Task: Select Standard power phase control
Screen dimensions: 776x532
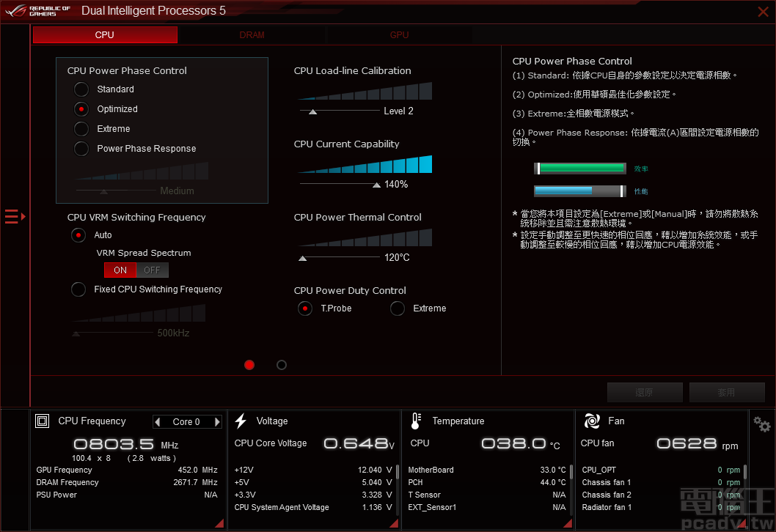Action: pos(81,89)
